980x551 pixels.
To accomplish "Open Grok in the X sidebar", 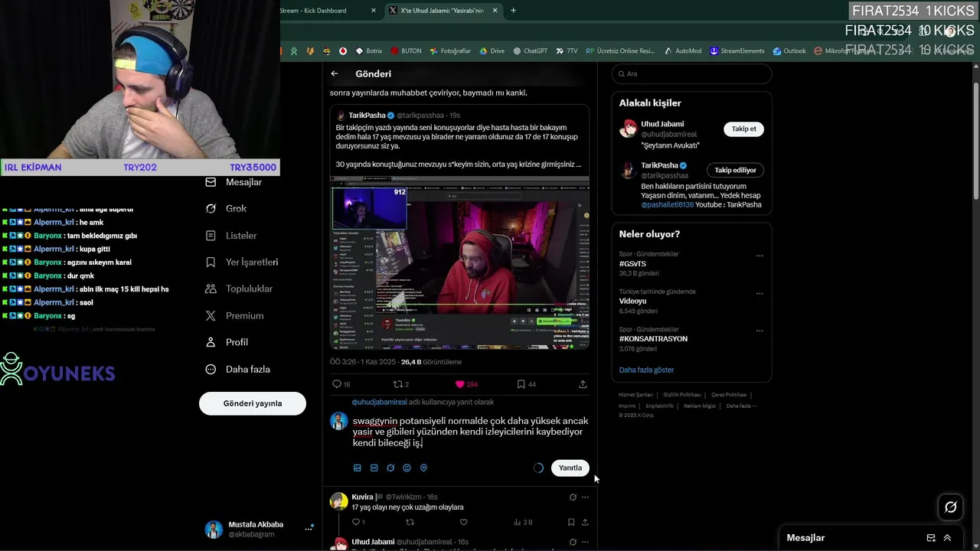I will click(226, 208).
